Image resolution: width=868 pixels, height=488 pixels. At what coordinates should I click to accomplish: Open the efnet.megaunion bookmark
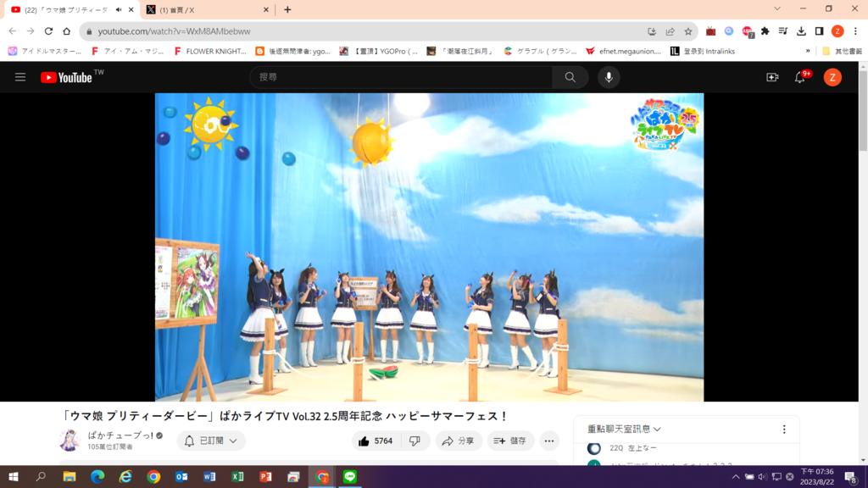pos(624,51)
